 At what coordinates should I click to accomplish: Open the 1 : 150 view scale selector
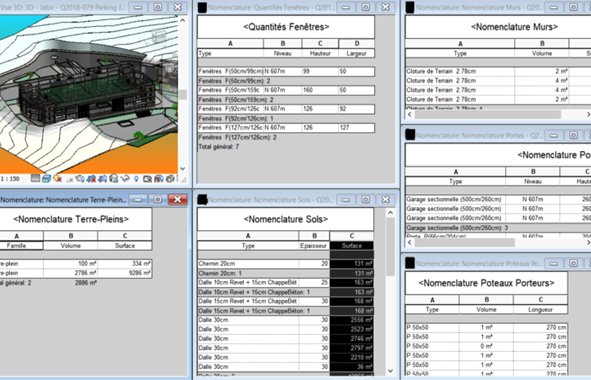(10, 179)
